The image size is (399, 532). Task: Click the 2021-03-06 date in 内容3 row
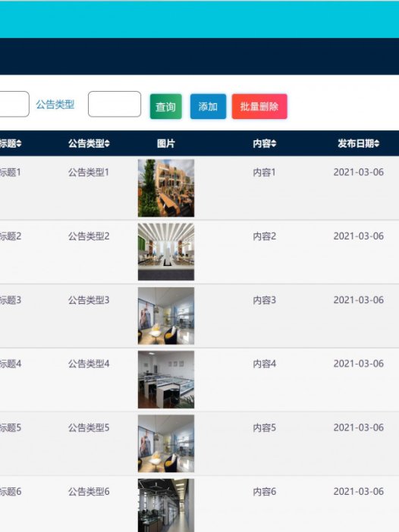tap(359, 299)
